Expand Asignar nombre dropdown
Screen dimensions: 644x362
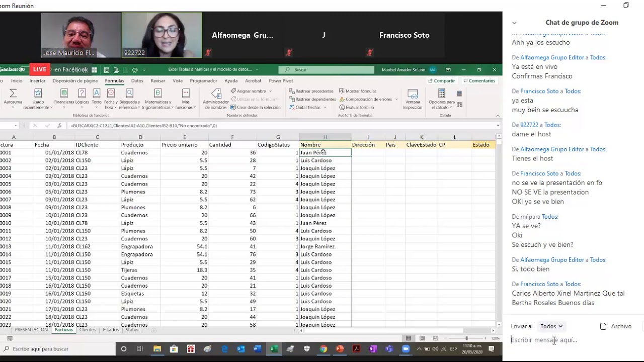(270, 91)
